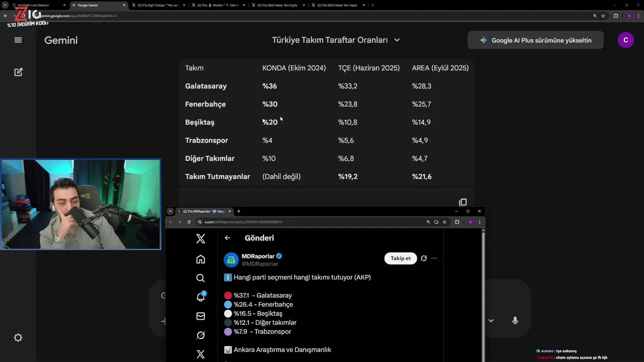Open a new tab in the X window
Image resolution: width=644 pixels, height=362 pixels.
238,211
